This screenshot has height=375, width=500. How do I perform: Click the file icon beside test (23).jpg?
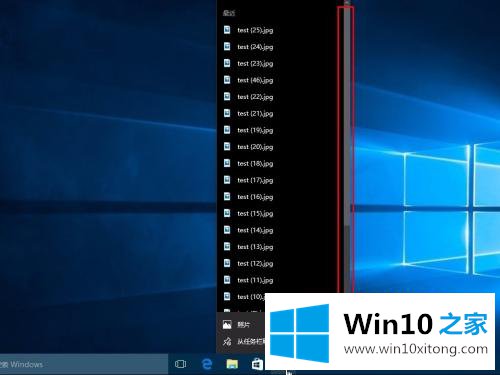point(227,63)
